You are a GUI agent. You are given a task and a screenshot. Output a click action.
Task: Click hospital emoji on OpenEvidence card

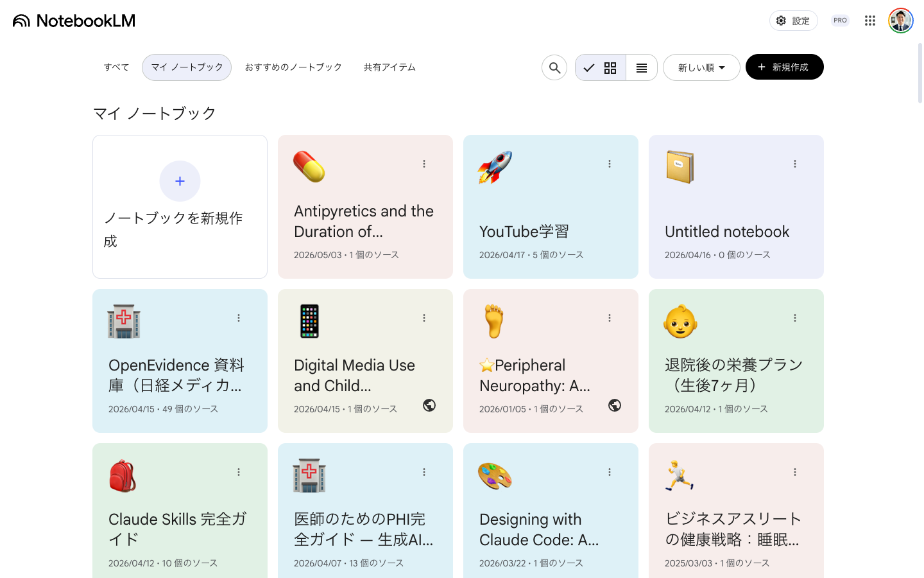point(124,321)
